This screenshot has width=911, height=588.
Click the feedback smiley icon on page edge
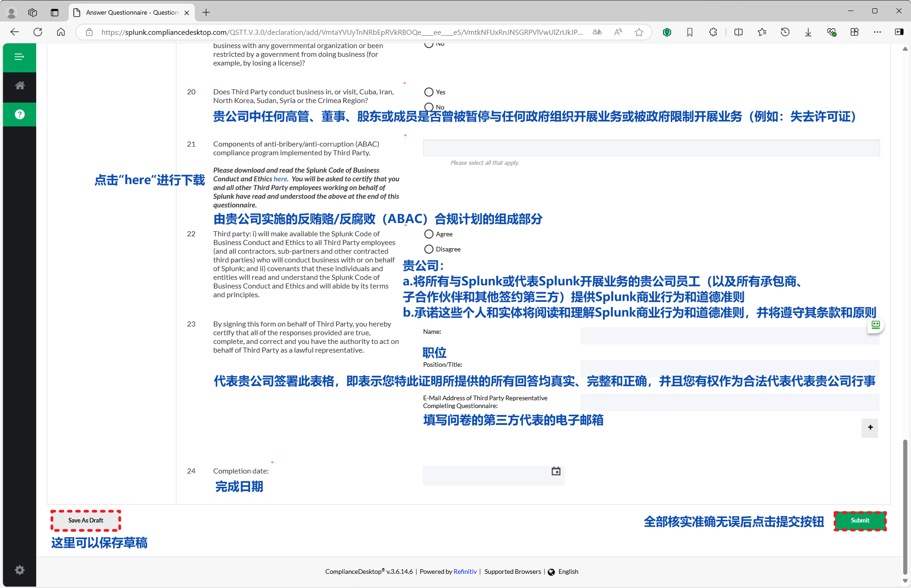point(876,325)
